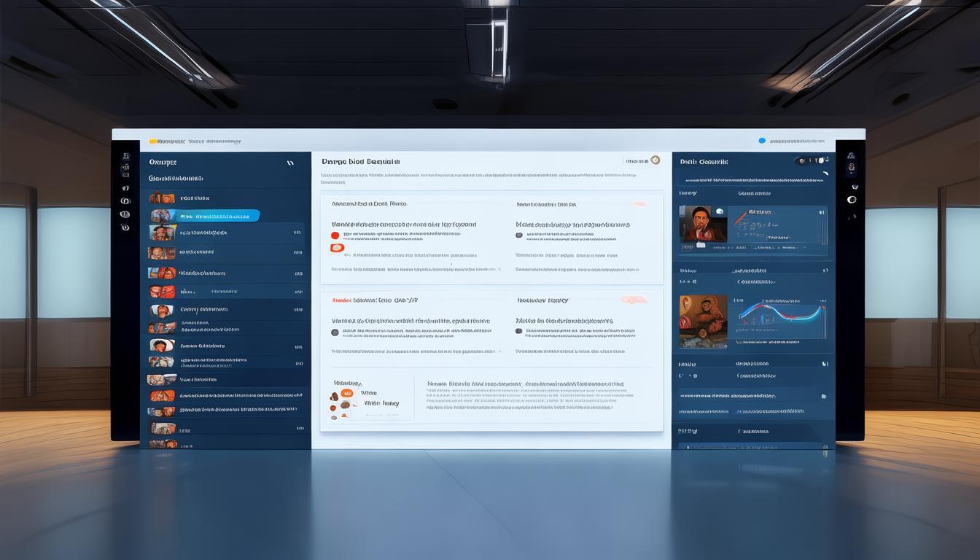980x560 pixels.
Task: Collapse the left list panel using its header chevron
Action: pyautogui.click(x=289, y=163)
